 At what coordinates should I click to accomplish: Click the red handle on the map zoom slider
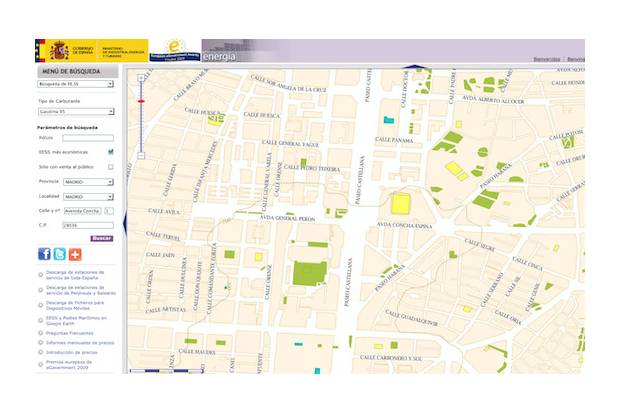pyautogui.click(x=141, y=101)
